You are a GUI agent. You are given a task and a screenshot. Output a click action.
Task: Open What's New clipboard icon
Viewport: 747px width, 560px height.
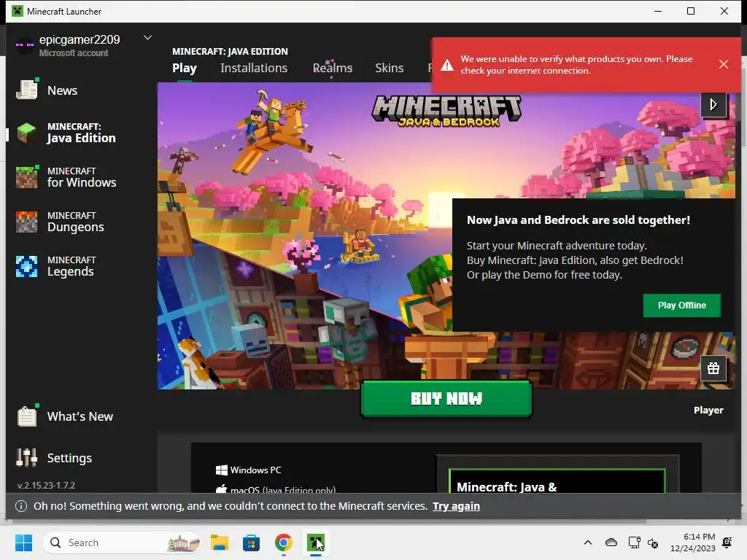27,416
